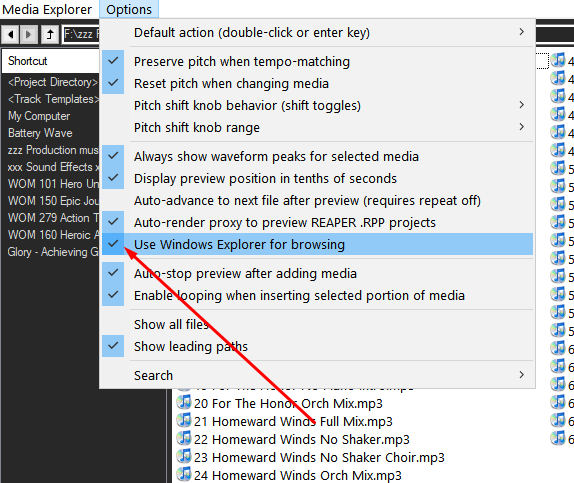Click music icon of 24 Homeward Winds Orch Mix
Image resolution: width=574 pixels, height=483 pixels.
click(x=184, y=474)
